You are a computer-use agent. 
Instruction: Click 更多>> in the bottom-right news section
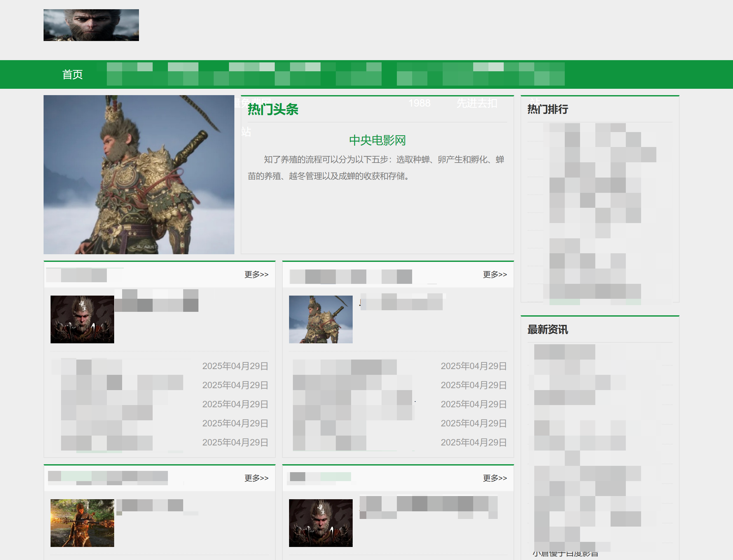[495, 478]
